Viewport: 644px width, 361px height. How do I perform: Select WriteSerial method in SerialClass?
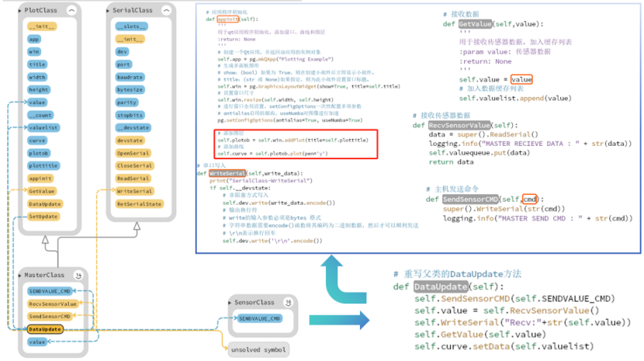pyautogui.click(x=134, y=190)
